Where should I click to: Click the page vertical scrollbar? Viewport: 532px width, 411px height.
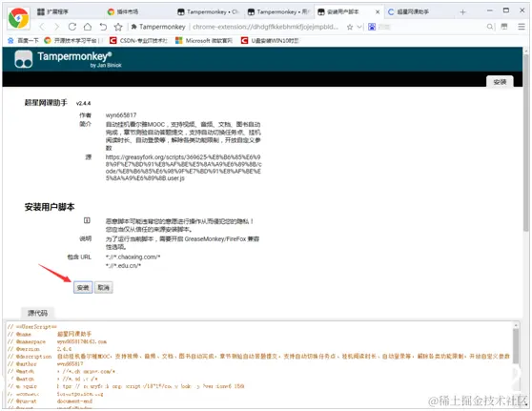tap(526, 142)
